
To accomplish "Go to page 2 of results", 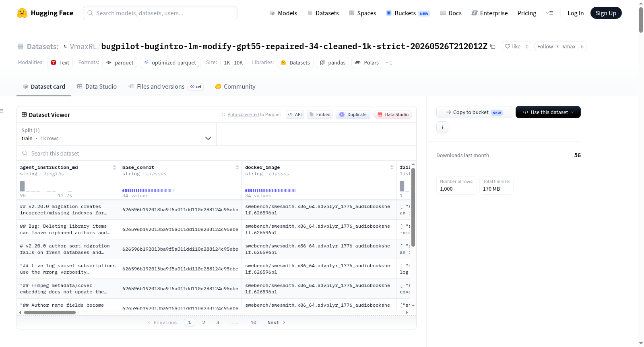I will [204, 322].
